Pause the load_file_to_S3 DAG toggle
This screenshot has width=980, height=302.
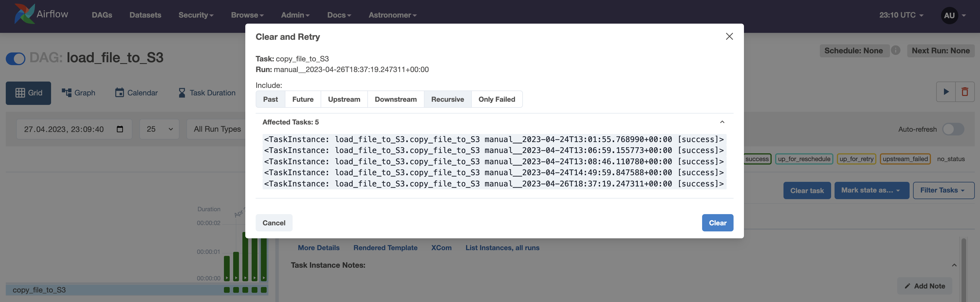click(x=15, y=58)
